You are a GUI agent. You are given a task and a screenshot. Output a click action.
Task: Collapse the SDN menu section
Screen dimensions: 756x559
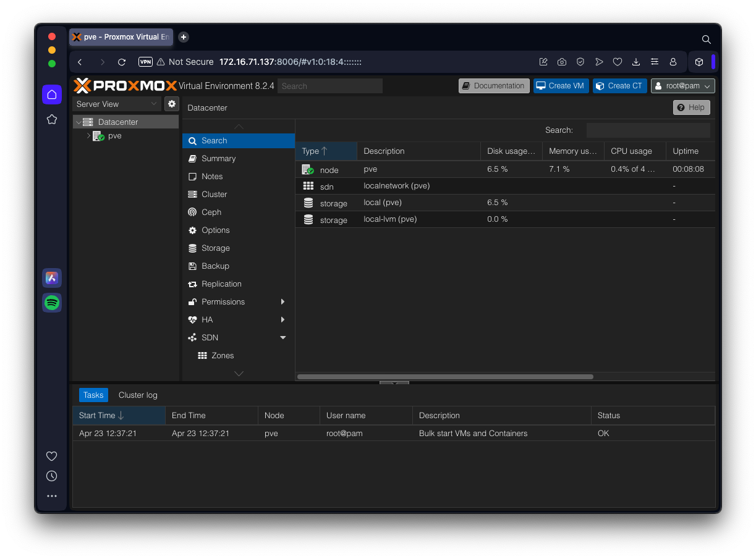click(x=282, y=338)
